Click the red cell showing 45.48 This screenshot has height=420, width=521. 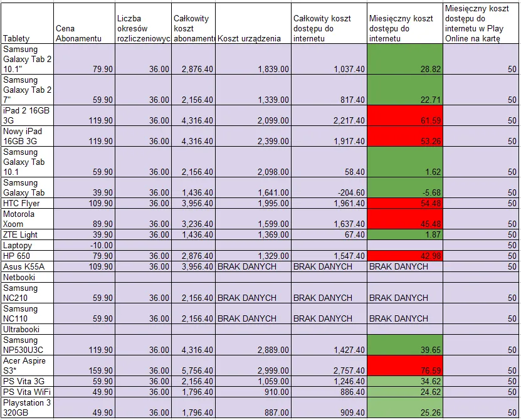click(405, 219)
